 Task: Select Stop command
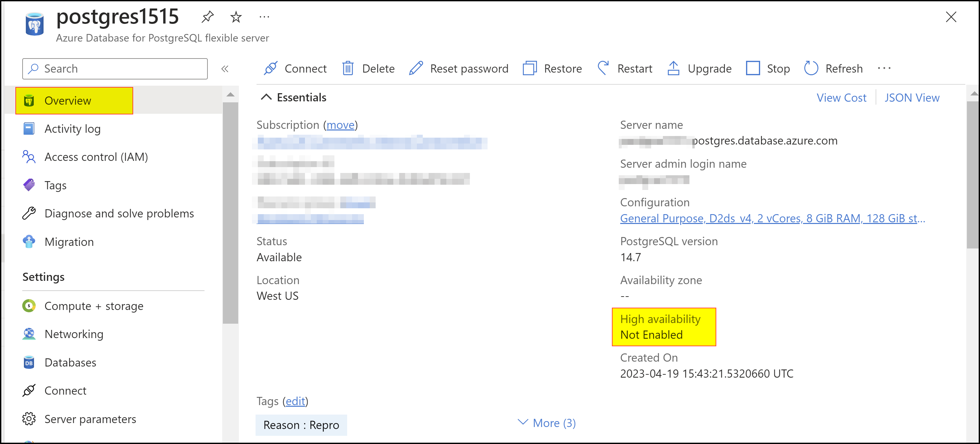tap(768, 68)
